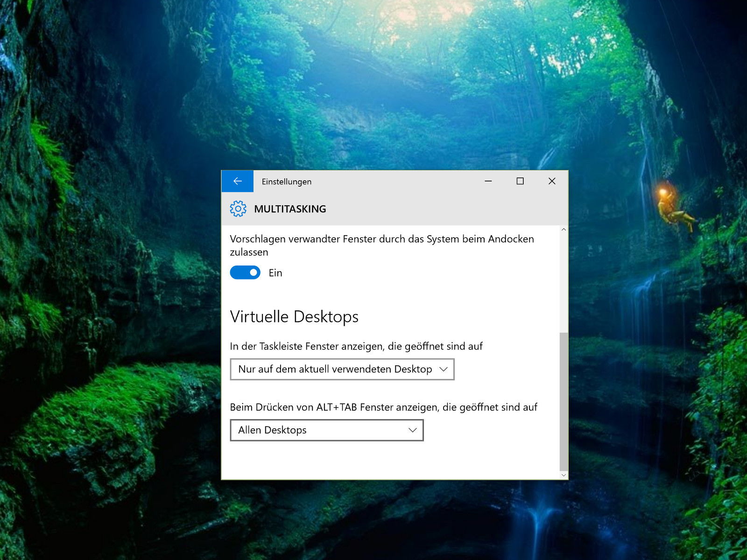Open the ALT+TAB dropdown showing 'Allen Desktops'

(327, 430)
